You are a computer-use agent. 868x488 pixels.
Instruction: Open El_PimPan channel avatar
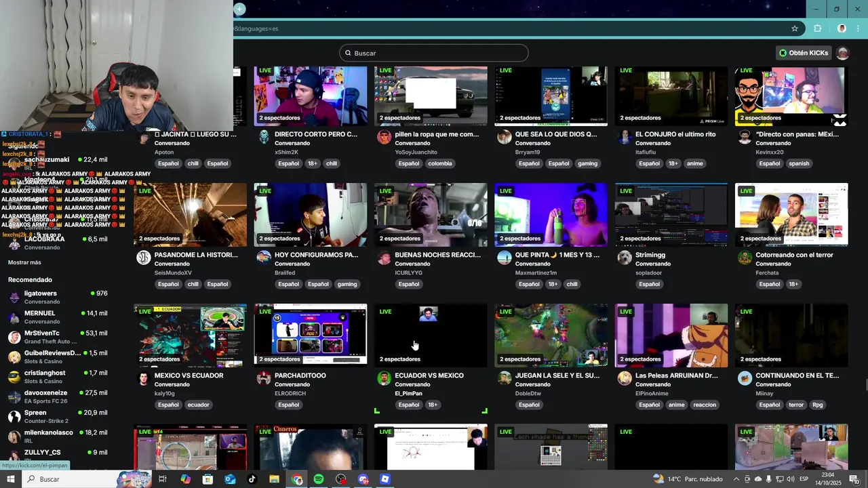point(384,378)
